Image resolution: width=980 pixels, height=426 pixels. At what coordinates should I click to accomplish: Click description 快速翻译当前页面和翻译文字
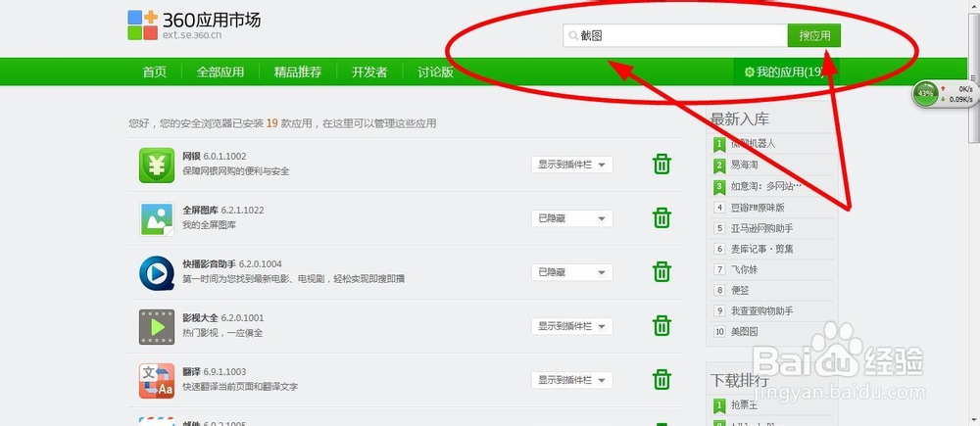tap(240, 387)
